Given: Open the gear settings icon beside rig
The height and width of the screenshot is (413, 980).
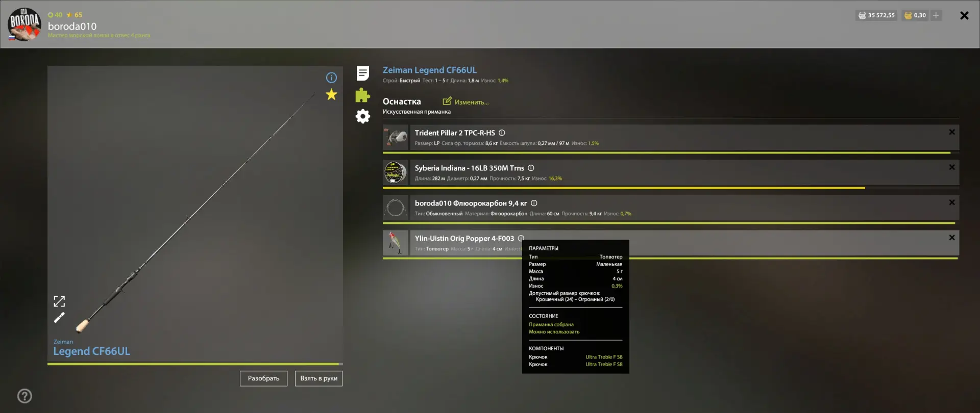Looking at the screenshot, I should (x=362, y=116).
